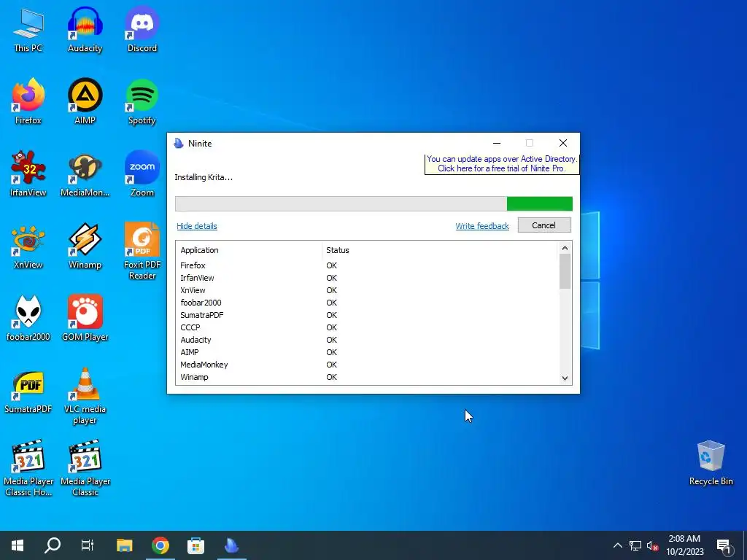The width and height of the screenshot is (747, 560).
Task: Open the network status tray icon
Action: tap(635, 545)
